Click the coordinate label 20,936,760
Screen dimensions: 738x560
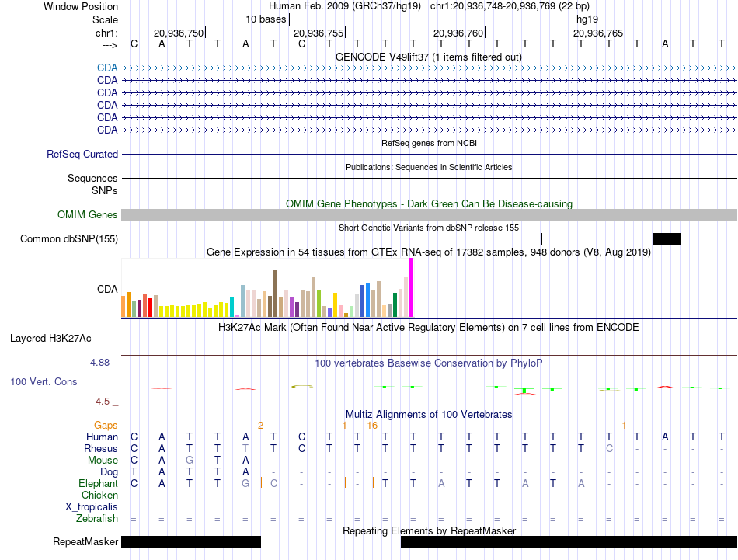pyautogui.click(x=458, y=33)
